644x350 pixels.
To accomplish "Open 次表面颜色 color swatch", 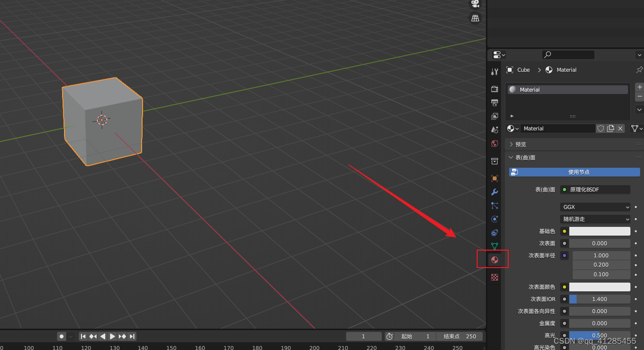I will tap(600, 287).
